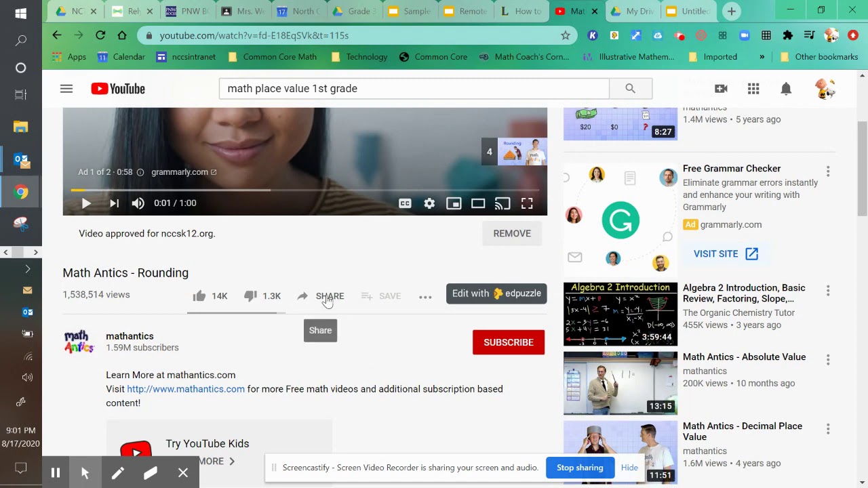Open File Explorer from the taskbar
Screen dimensions: 868x488
pyautogui.click(x=20, y=127)
